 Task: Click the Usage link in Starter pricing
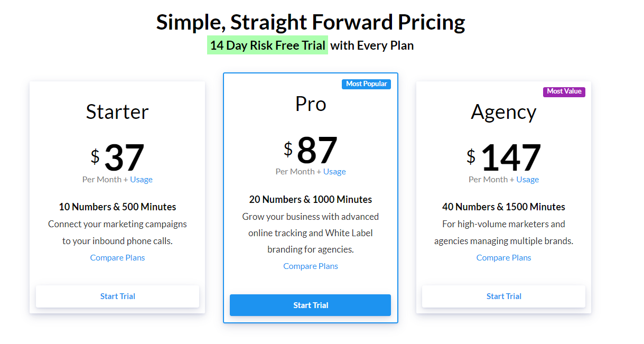142,179
